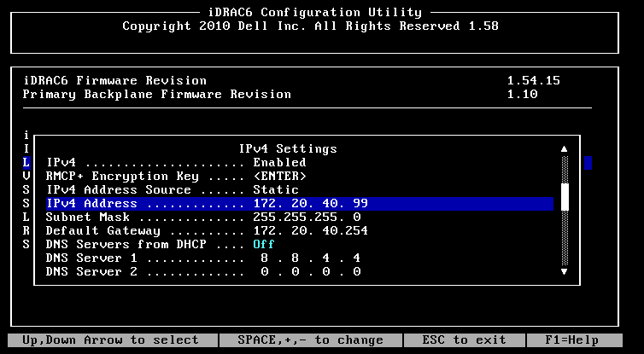Click the IPv4 Settings dialog title

(x=288, y=148)
